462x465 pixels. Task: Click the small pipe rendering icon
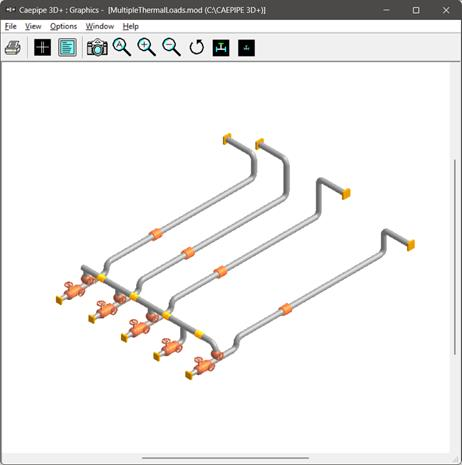246,48
